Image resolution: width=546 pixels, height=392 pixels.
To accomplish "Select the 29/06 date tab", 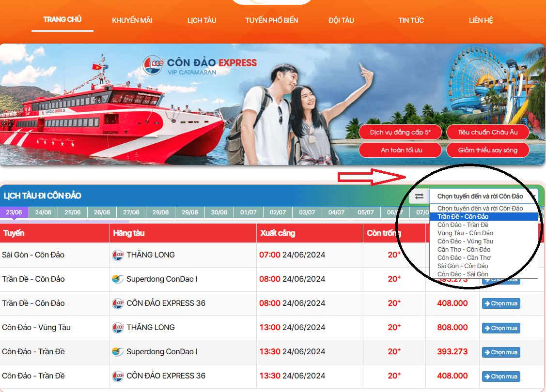I will (190, 212).
